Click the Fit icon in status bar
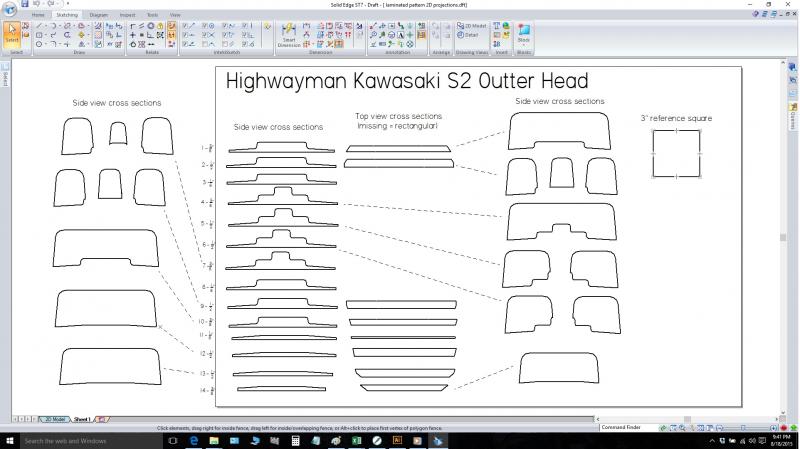Viewport: 800px width, 449px height. coord(701,428)
